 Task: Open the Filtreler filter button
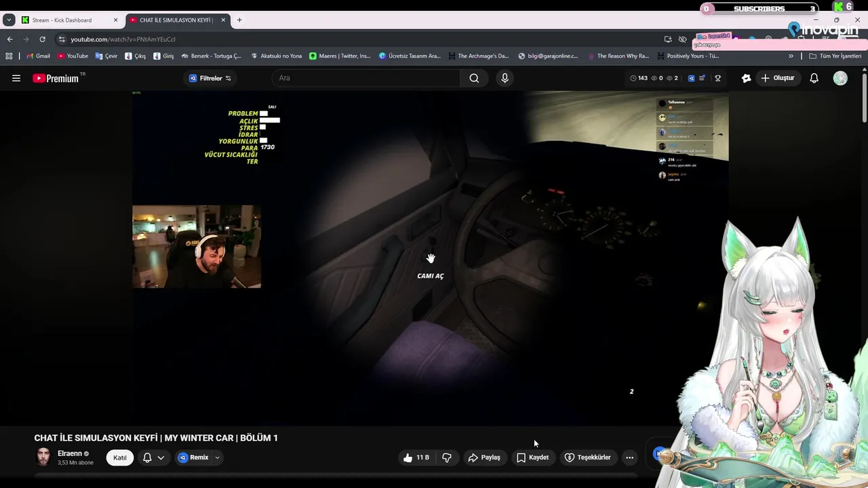tap(210, 78)
